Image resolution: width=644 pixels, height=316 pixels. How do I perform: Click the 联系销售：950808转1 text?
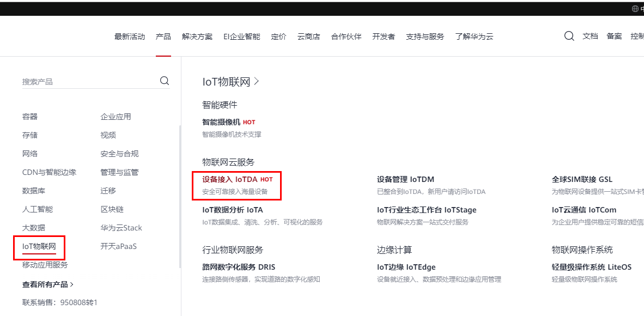60,303
